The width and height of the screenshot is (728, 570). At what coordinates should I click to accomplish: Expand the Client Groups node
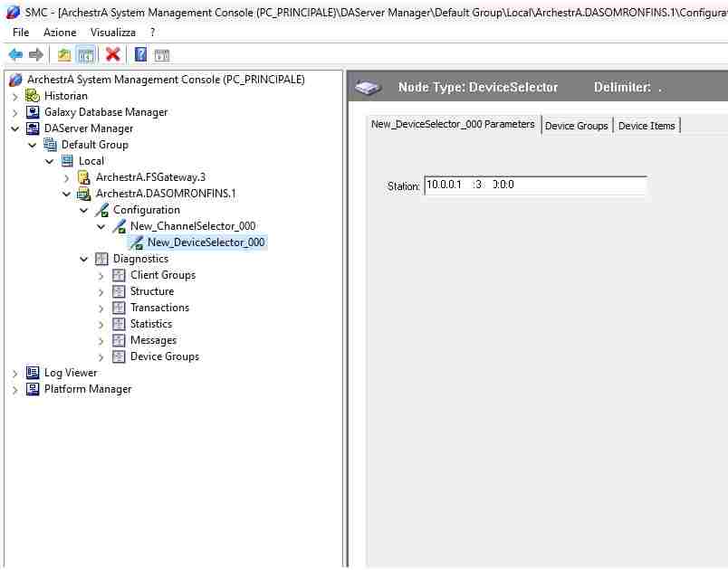(x=101, y=276)
